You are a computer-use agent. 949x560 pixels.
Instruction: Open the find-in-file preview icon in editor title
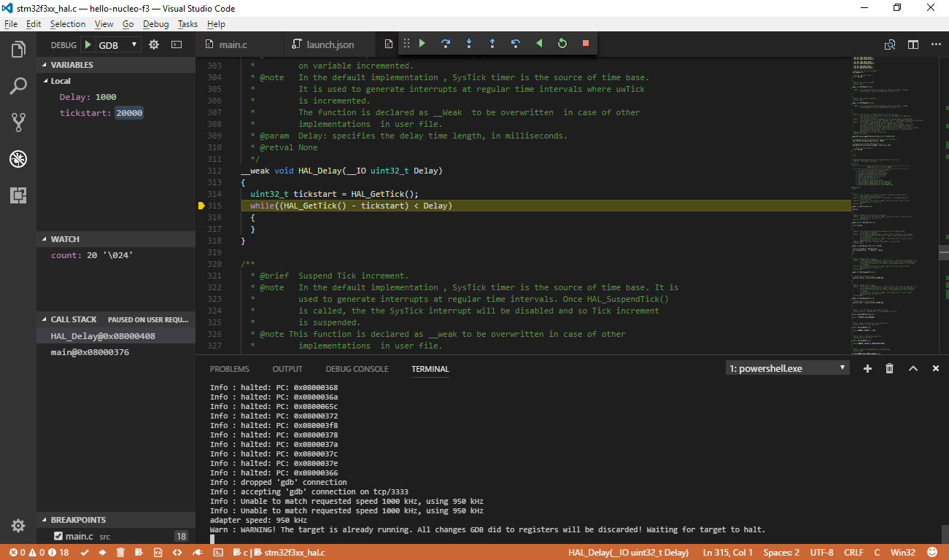pos(890,44)
